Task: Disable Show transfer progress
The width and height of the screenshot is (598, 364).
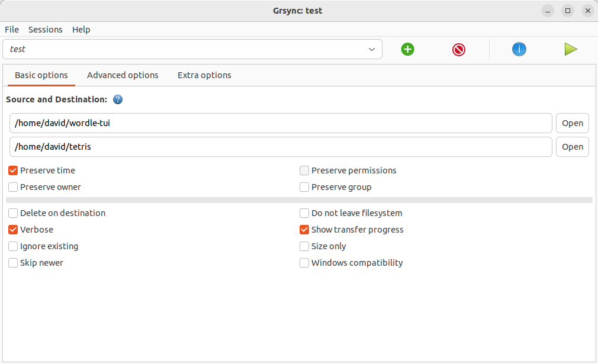Action: pyautogui.click(x=304, y=230)
